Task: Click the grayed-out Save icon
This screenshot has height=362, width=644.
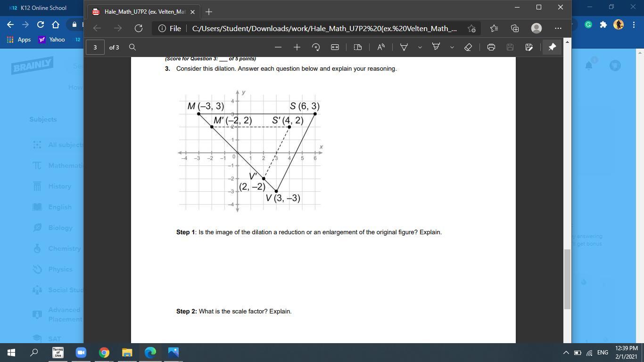Action: (x=510, y=47)
